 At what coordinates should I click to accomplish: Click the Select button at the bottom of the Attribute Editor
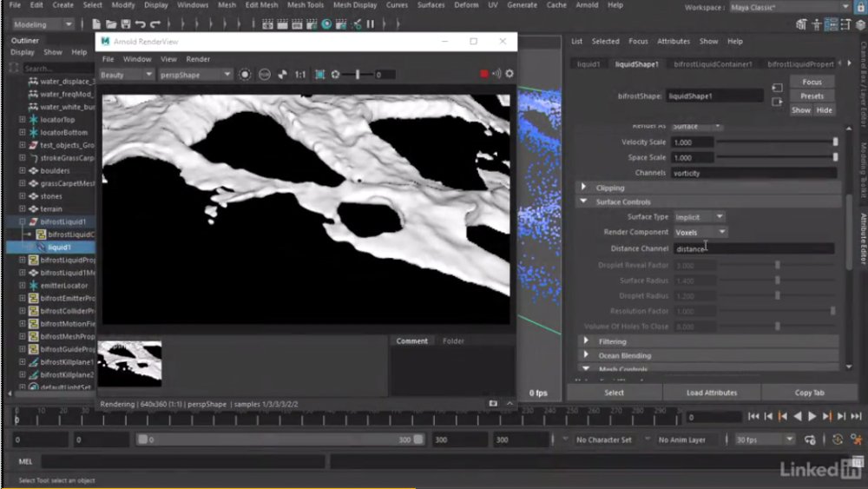614,393
